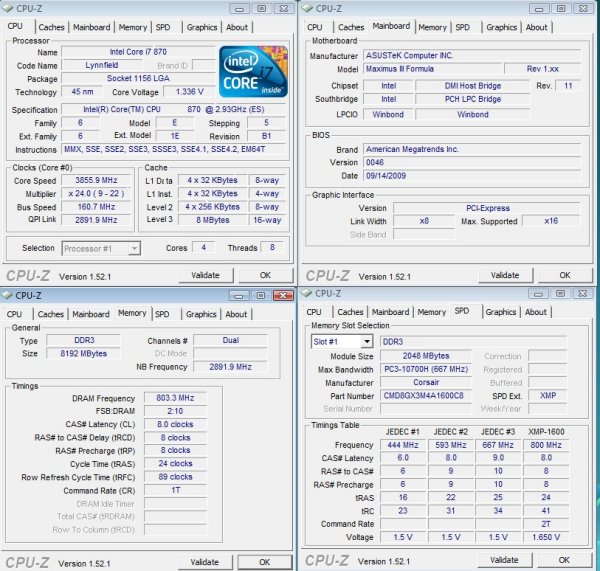Click the BIOS Brand American Megatrends Inc.

tap(472, 149)
